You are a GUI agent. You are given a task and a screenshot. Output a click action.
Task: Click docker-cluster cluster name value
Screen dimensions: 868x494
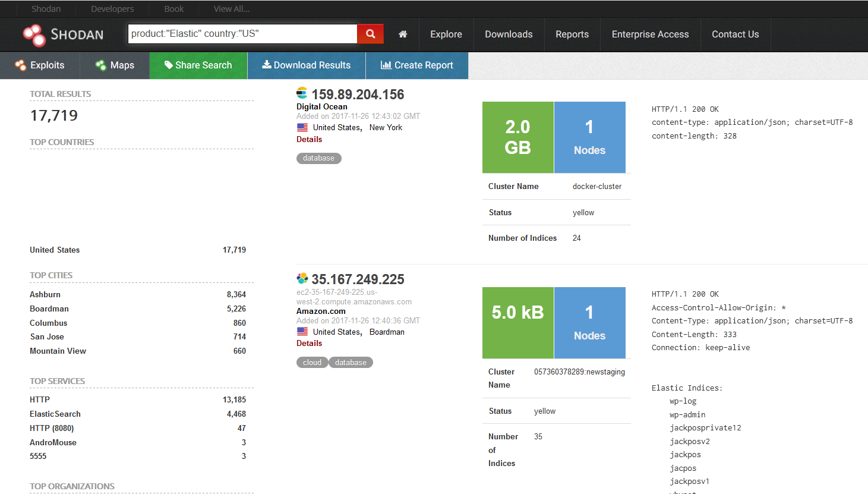(x=597, y=186)
